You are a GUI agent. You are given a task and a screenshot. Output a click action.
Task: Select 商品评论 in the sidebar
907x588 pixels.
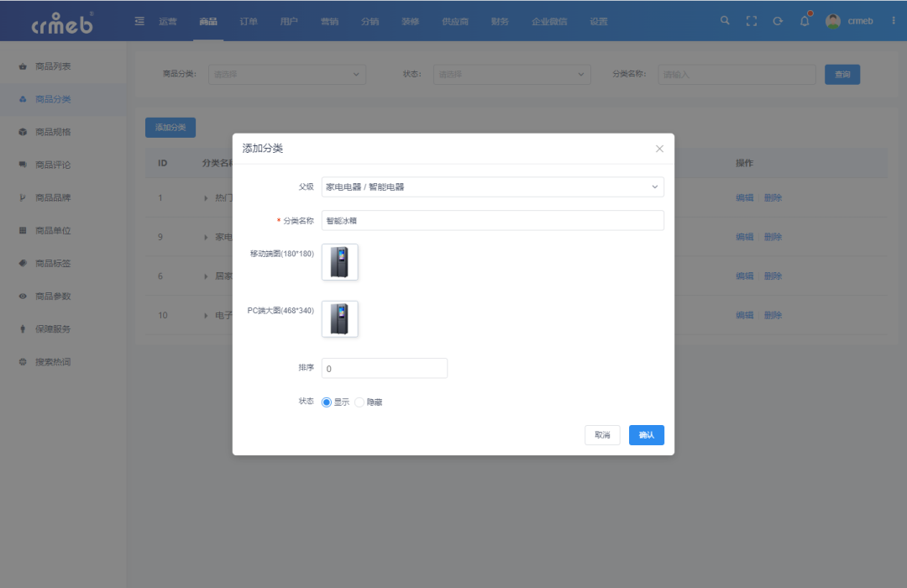[55, 165]
